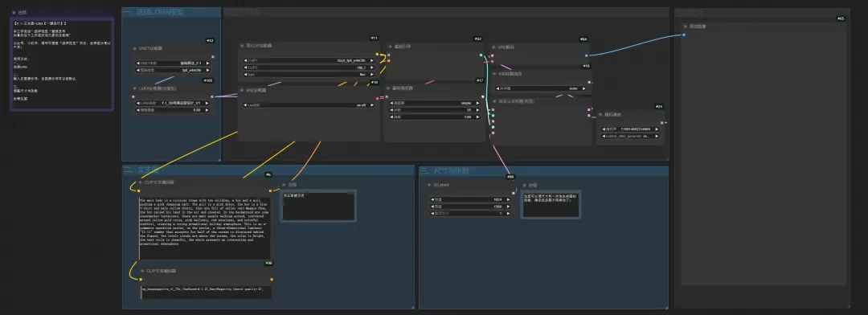Increase the width value 1024 in 空Latent

pos(508,199)
